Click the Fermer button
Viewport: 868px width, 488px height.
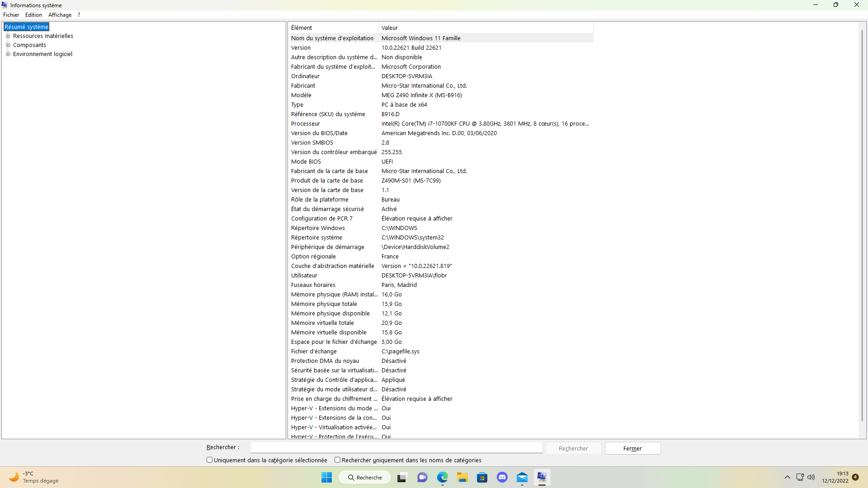point(632,448)
